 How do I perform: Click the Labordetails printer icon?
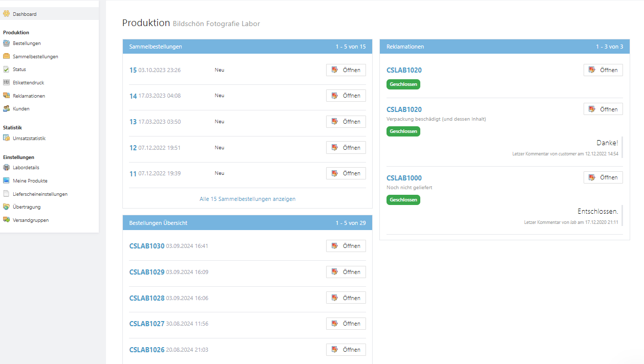click(6, 167)
